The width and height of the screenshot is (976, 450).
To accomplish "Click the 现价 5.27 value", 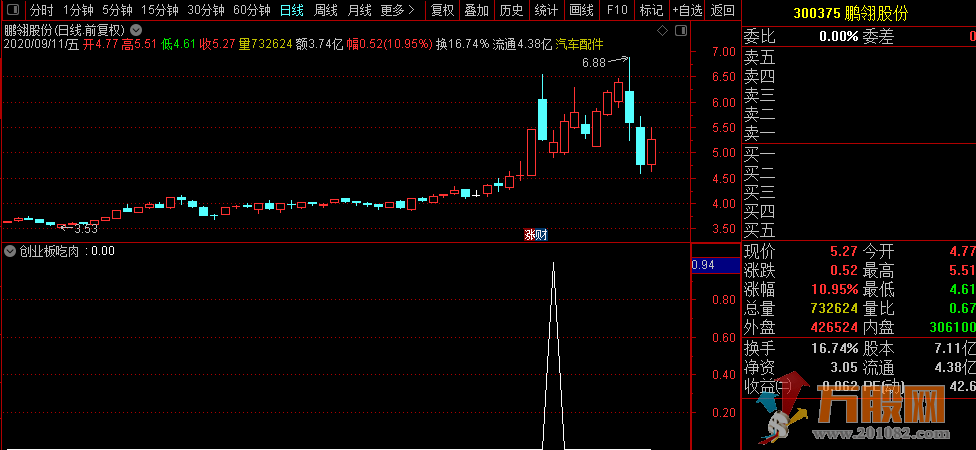I will pyautogui.click(x=843, y=252).
